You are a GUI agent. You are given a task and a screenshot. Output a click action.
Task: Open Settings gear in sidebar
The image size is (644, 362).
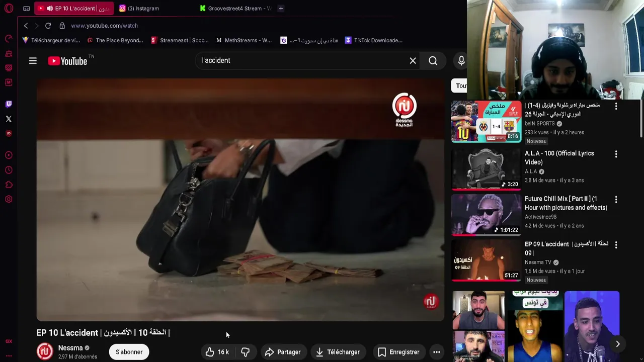coord(9,199)
